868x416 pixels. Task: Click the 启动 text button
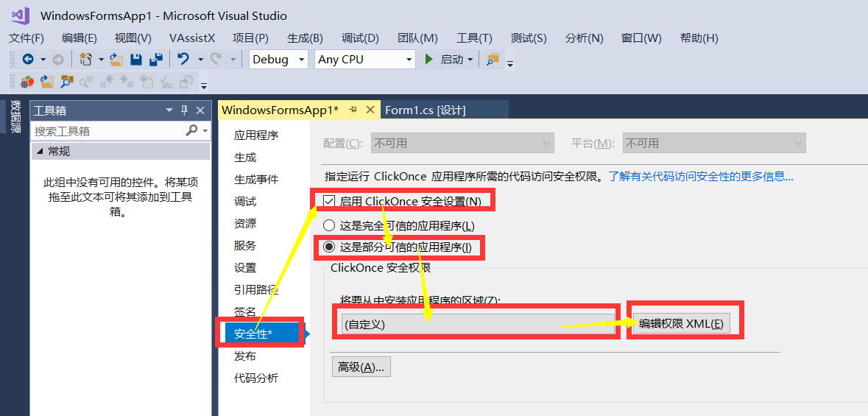click(x=452, y=59)
